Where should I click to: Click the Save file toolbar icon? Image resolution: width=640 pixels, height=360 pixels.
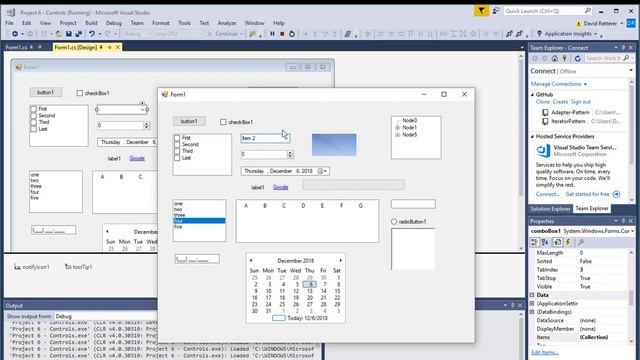tap(69, 34)
